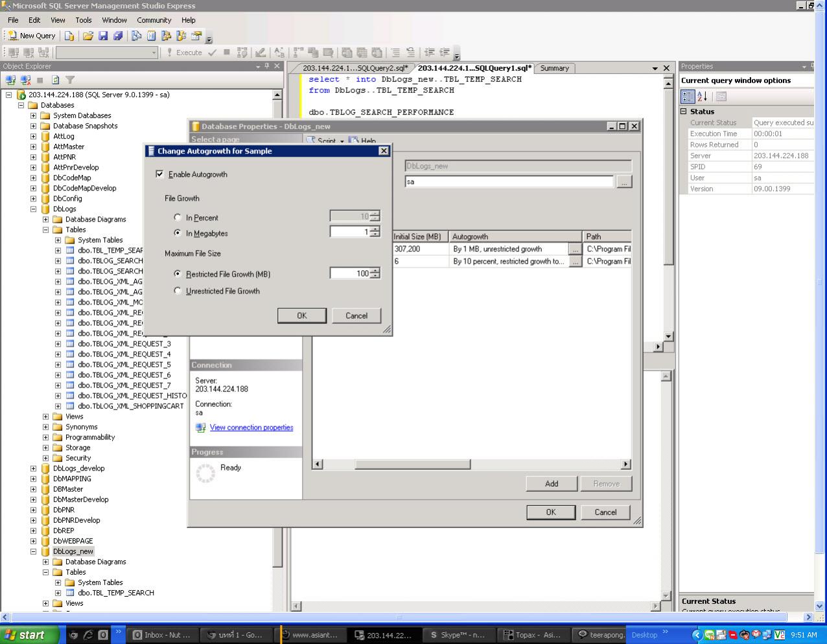
Task: Click the Save All icon in toolbar
Action: [x=118, y=36]
